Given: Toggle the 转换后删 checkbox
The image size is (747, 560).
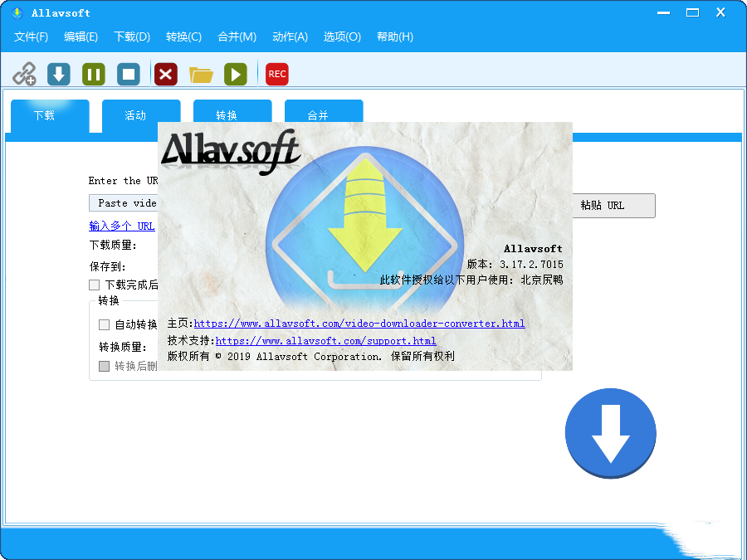Looking at the screenshot, I should pos(104,366).
